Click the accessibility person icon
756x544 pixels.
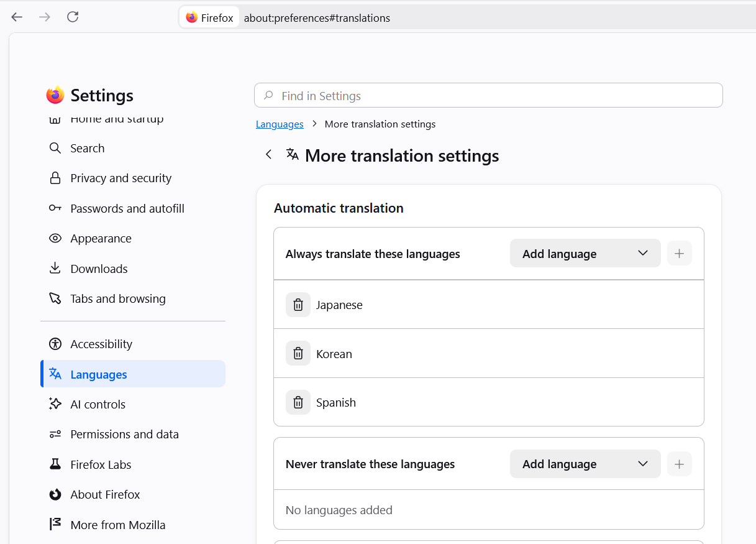[55, 344]
